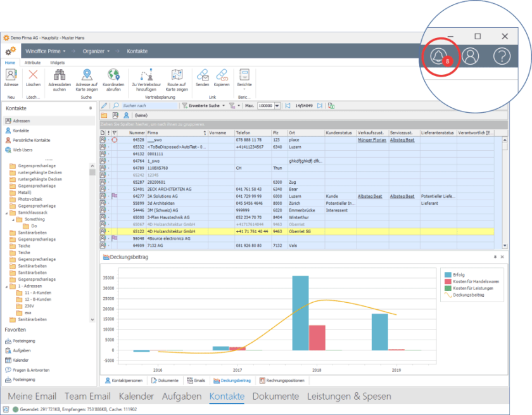The height and width of the screenshot is (415, 532).
Task: Click the blue person icon next to (keine)
Action: pyautogui.click(x=126, y=115)
